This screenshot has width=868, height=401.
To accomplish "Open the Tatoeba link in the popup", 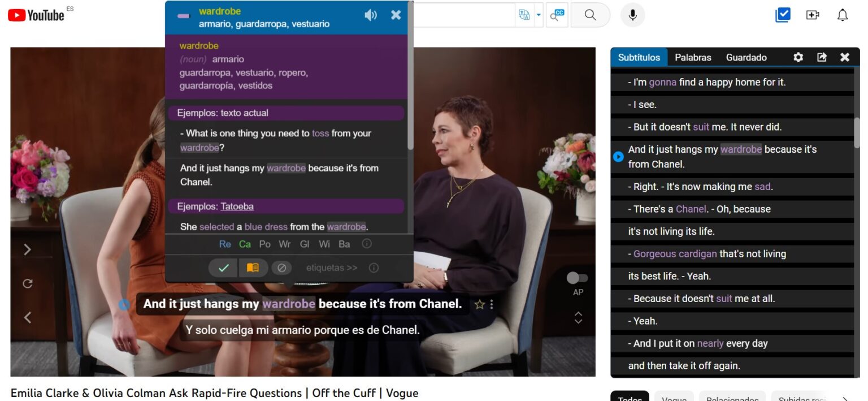I will click(236, 206).
